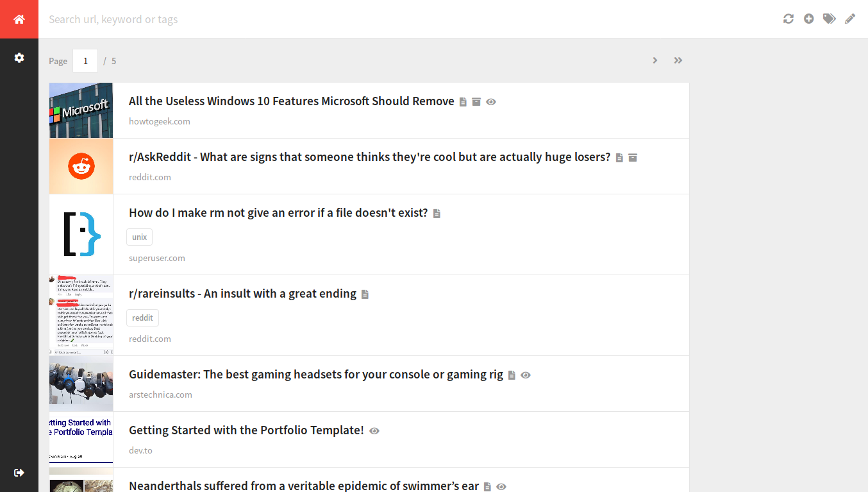Image resolution: width=868 pixels, height=492 pixels.
Task: Open the settings gear in sidebar
Action: (19, 58)
